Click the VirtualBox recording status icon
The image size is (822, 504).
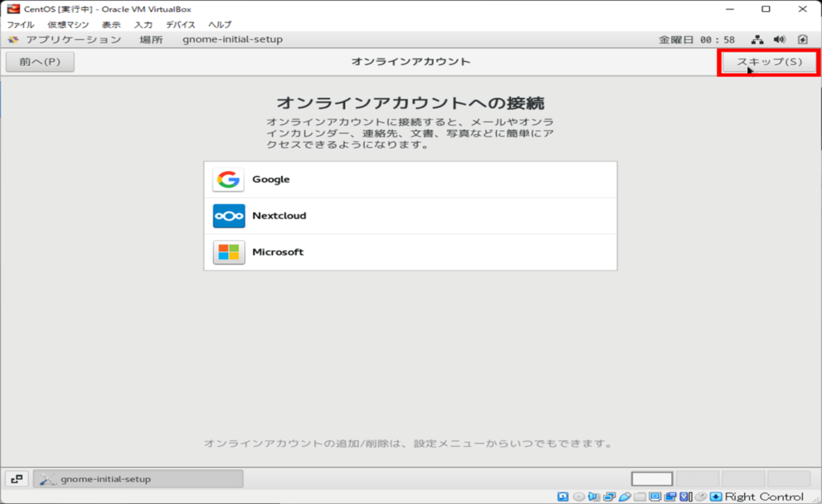point(670,496)
